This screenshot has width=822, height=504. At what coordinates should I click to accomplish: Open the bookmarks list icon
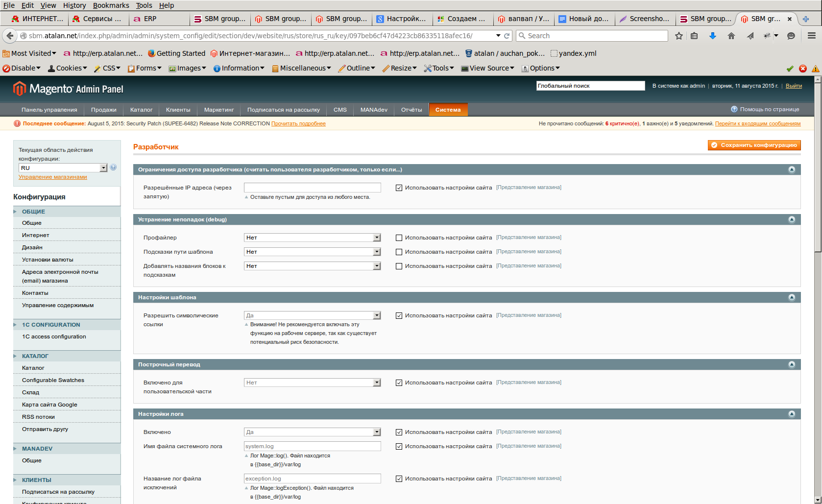click(x=694, y=36)
